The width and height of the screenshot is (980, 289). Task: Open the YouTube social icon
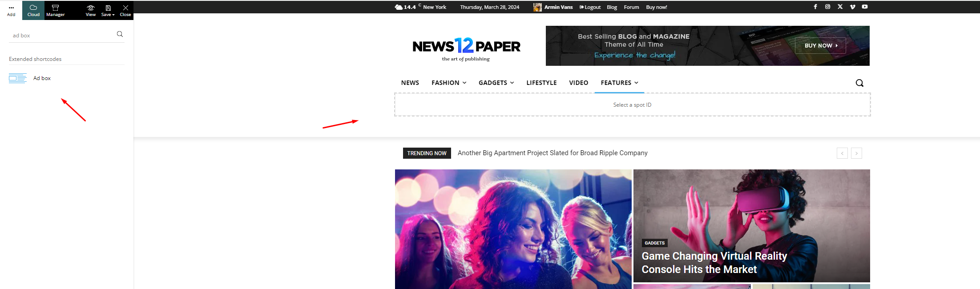tap(865, 7)
